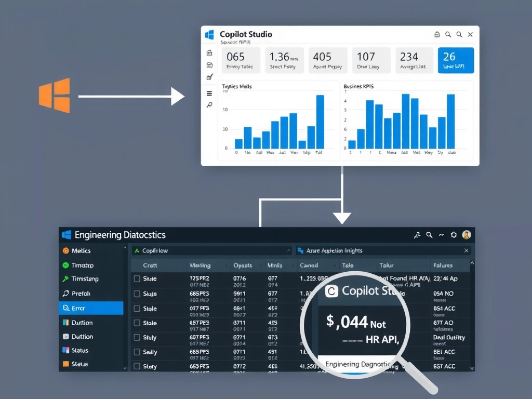Open the user avatar in Engineering Diagnostics
Viewport: 532px width, 399px height.
pyautogui.click(x=467, y=235)
